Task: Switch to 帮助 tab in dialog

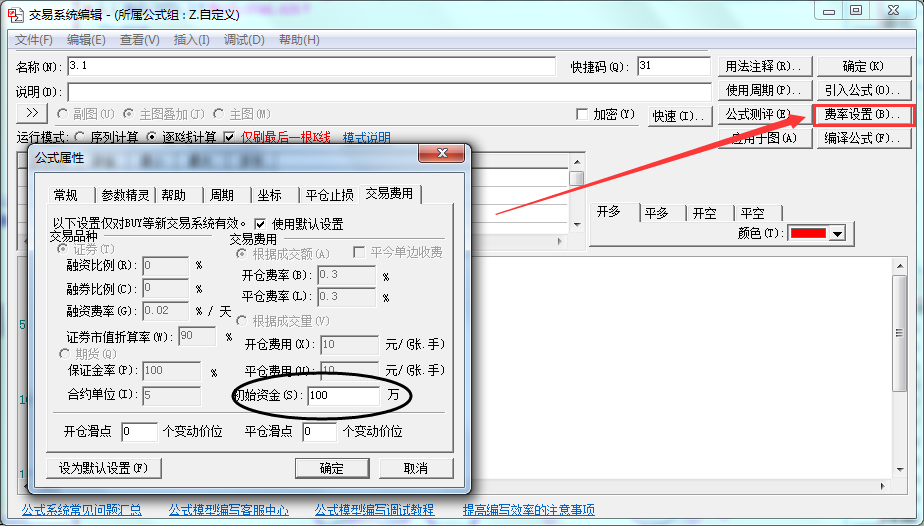Action: point(174,195)
